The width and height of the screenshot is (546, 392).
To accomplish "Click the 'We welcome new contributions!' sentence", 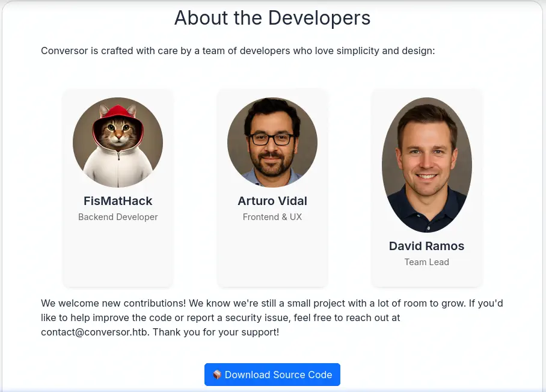I will tap(114, 303).
